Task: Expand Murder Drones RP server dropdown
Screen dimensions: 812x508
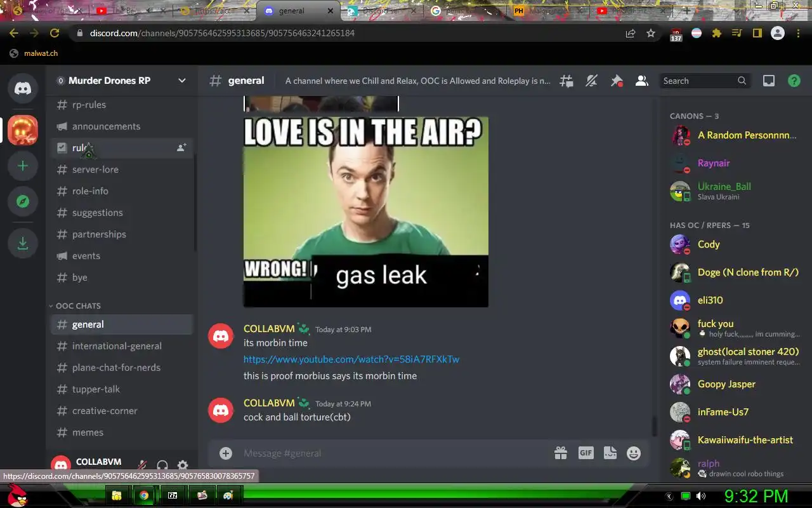Action: [x=182, y=81]
